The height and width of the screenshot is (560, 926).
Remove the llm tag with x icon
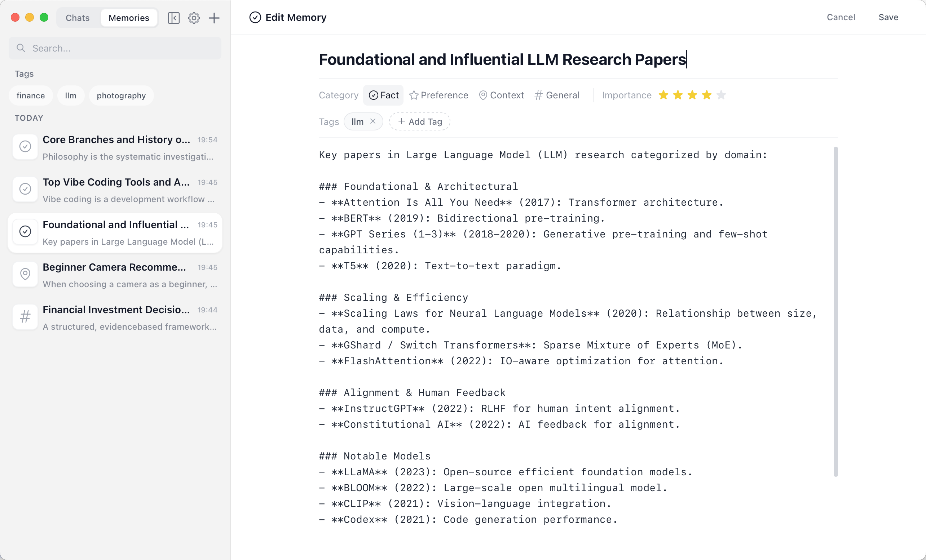pyautogui.click(x=373, y=121)
